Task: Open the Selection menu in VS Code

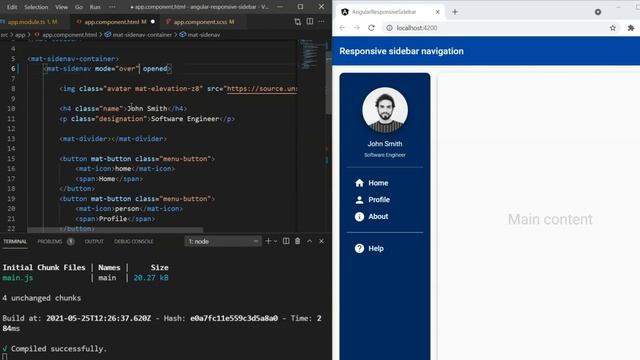Action: pos(36,7)
